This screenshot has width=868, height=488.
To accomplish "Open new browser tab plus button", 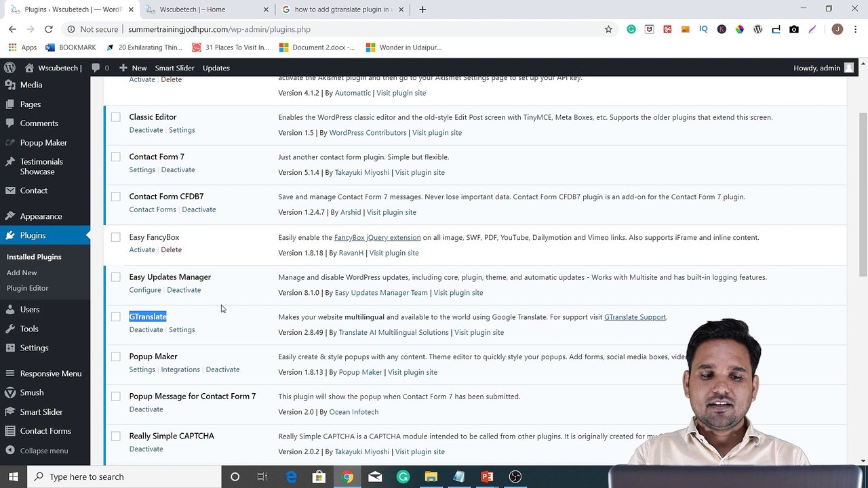I will pyautogui.click(x=422, y=9).
